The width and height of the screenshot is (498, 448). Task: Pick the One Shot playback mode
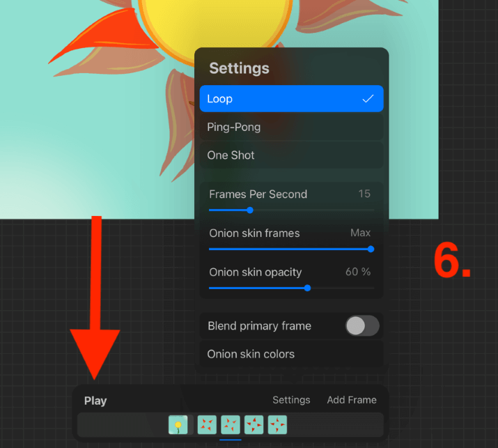291,155
